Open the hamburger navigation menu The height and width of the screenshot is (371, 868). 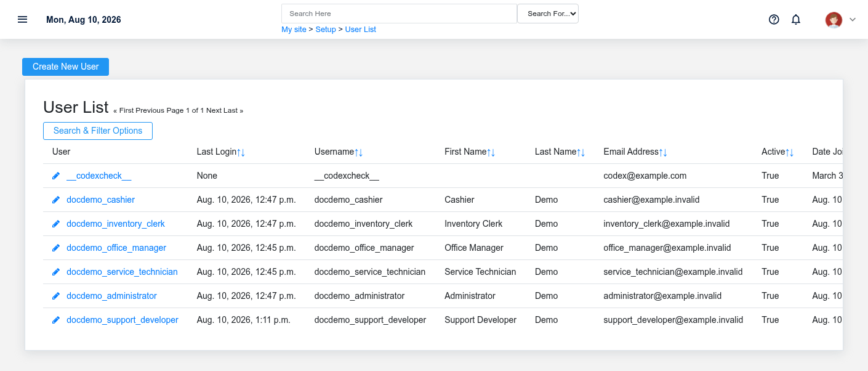pos(23,19)
